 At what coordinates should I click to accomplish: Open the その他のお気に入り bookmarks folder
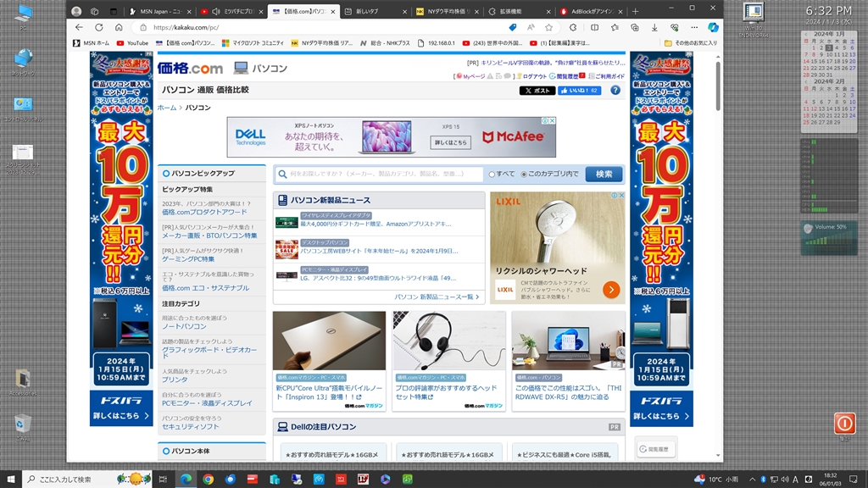point(690,42)
